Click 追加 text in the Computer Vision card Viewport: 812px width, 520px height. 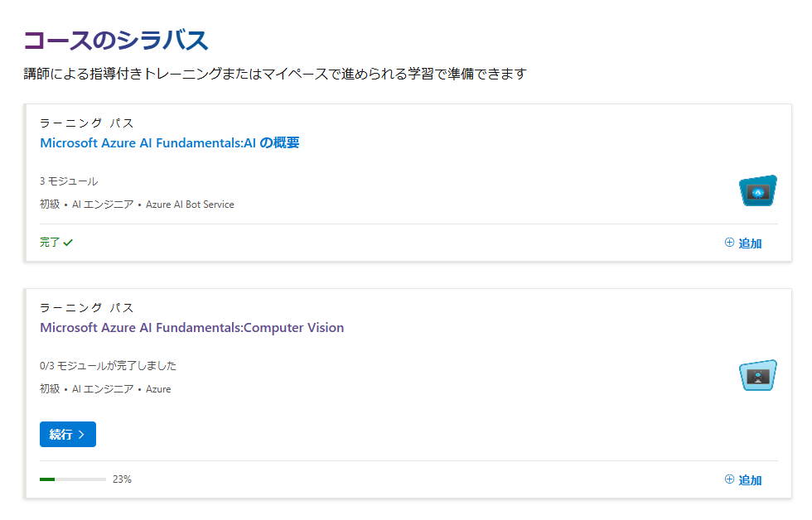click(x=750, y=479)
